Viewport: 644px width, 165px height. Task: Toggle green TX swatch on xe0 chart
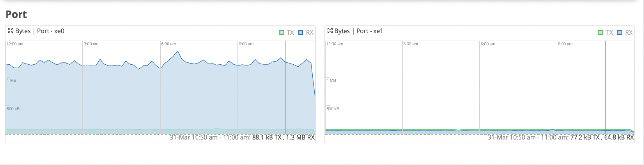tap(282, 32)
